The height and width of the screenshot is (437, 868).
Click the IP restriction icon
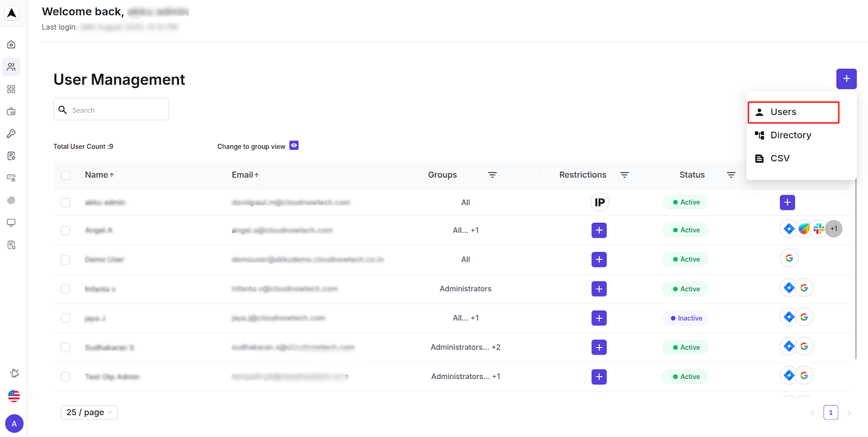(x=599, y=202)
